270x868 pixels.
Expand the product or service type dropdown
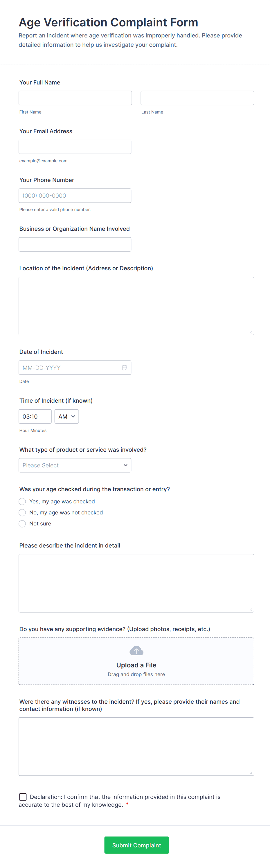pyautogui.click(x=75, y=465)
